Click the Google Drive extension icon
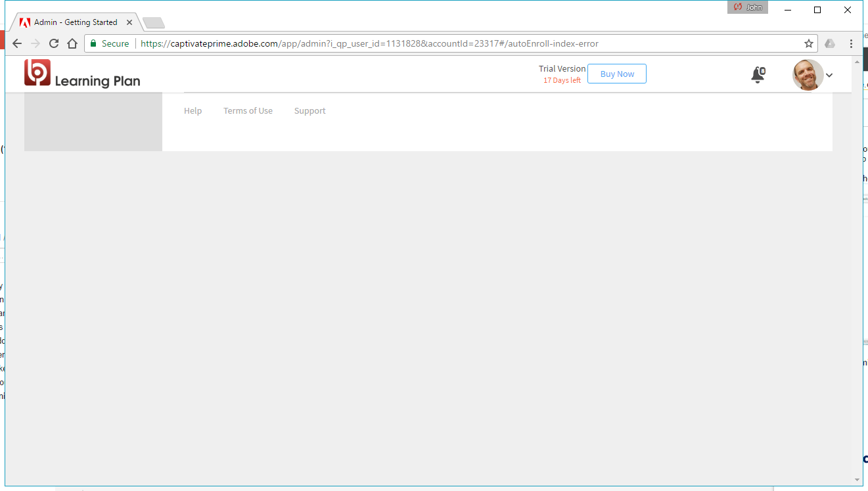The image size is (868, 491). click(830, 43)
